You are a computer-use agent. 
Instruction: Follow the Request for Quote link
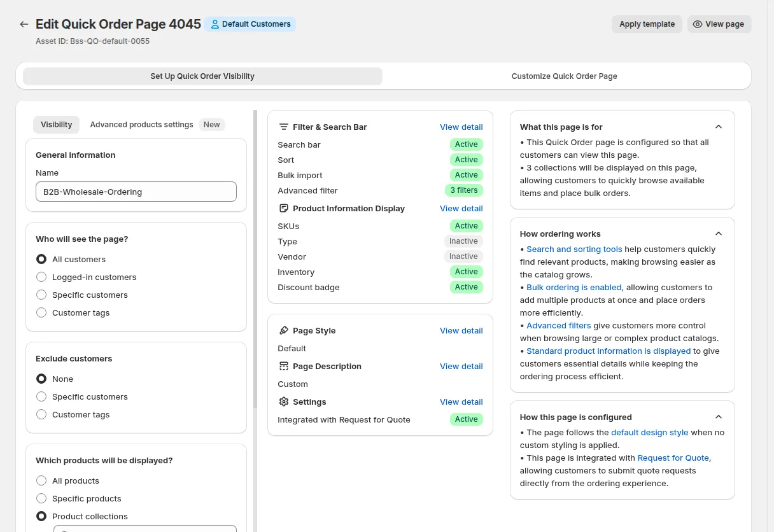click(x=673, y=458)
